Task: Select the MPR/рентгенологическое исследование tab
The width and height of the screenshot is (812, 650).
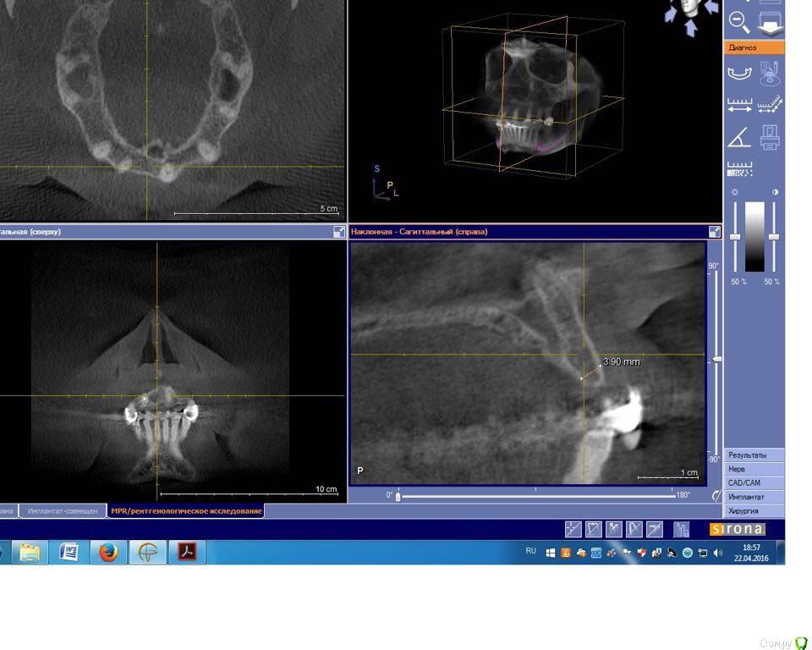Action: click(186, 510)
